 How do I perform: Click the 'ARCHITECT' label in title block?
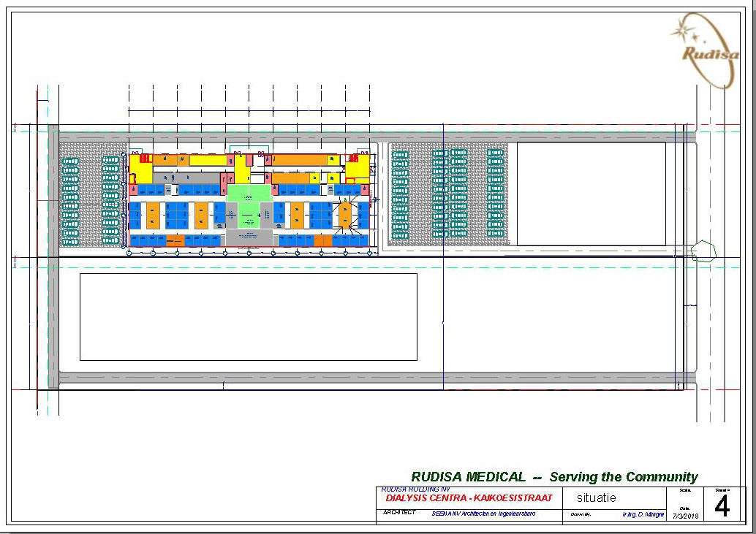pos(399,512)
